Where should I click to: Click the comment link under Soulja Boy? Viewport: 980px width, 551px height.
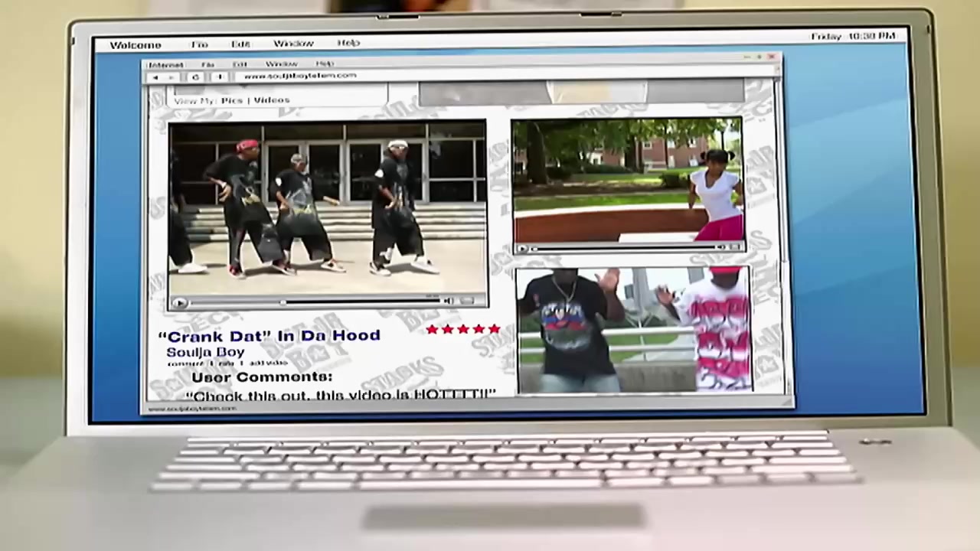tap(185, 363)
